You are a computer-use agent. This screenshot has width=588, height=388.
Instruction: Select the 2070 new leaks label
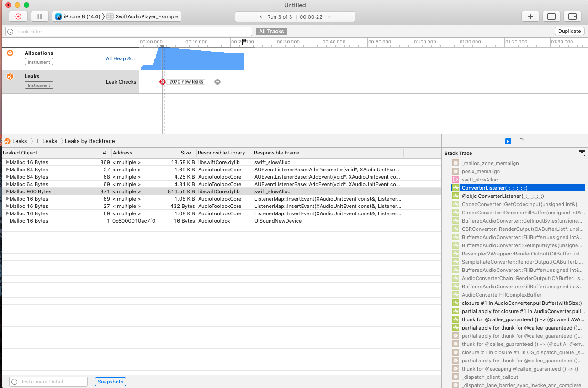pyautogui.click(x=186, y=82)
